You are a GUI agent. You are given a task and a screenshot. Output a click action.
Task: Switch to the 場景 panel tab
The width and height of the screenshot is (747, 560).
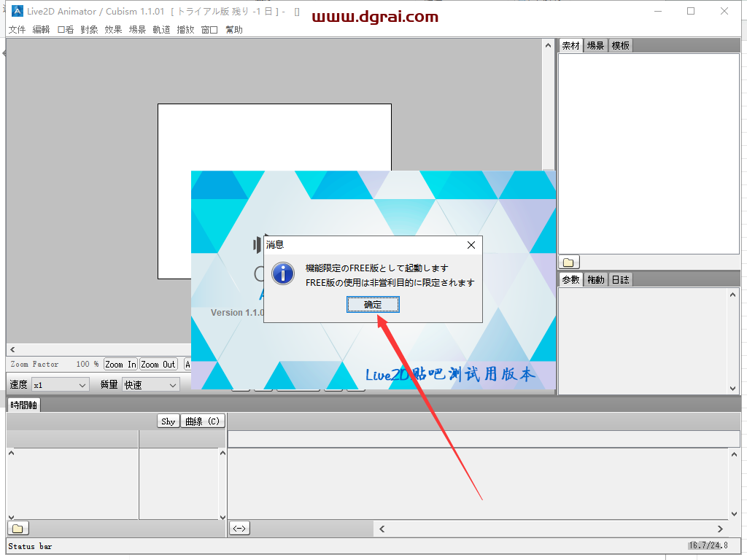pos(595,46)
